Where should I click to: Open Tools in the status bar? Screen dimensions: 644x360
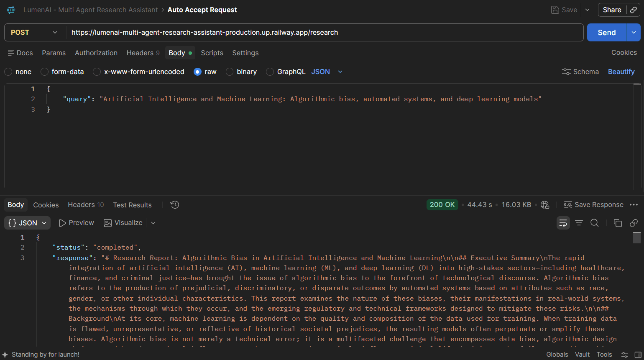click(604, 355)
